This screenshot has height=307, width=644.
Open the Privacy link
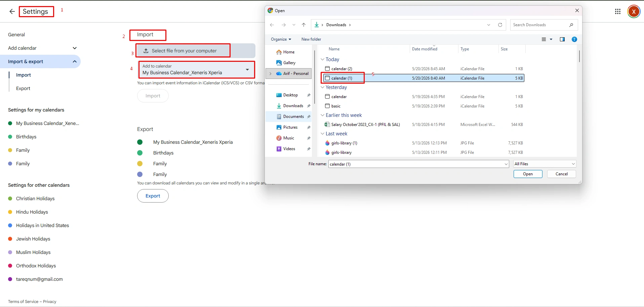click(x=50, y=302)
